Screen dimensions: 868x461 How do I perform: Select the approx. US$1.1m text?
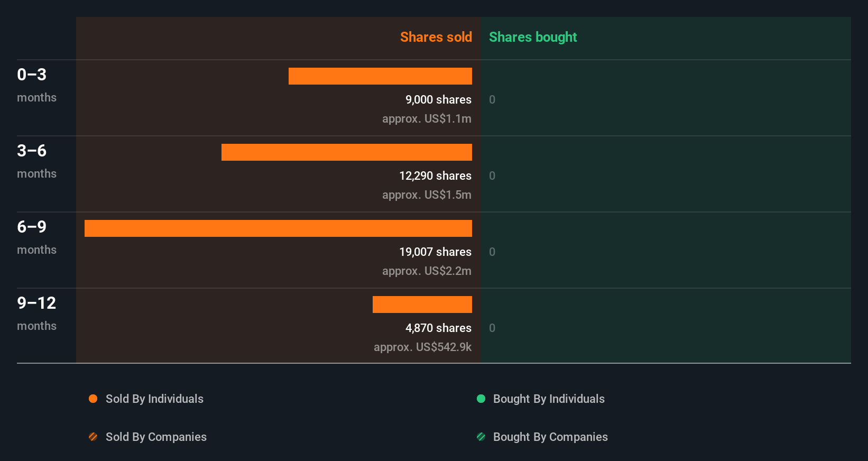click(427, 119)
